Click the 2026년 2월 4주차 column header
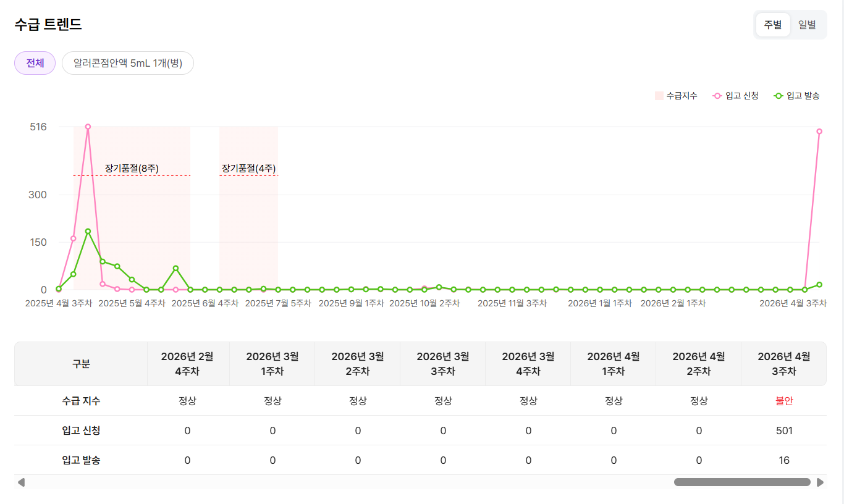Image resolution: width=844 pixels, height=504 pixels. click(x=187, y=364)
